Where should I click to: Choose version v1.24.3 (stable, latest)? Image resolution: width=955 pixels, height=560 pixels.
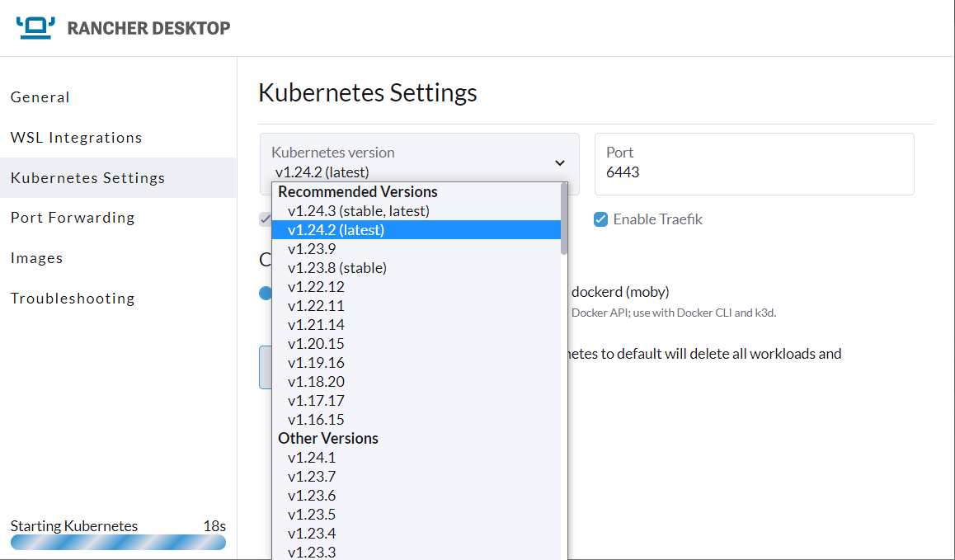(416, 211)
